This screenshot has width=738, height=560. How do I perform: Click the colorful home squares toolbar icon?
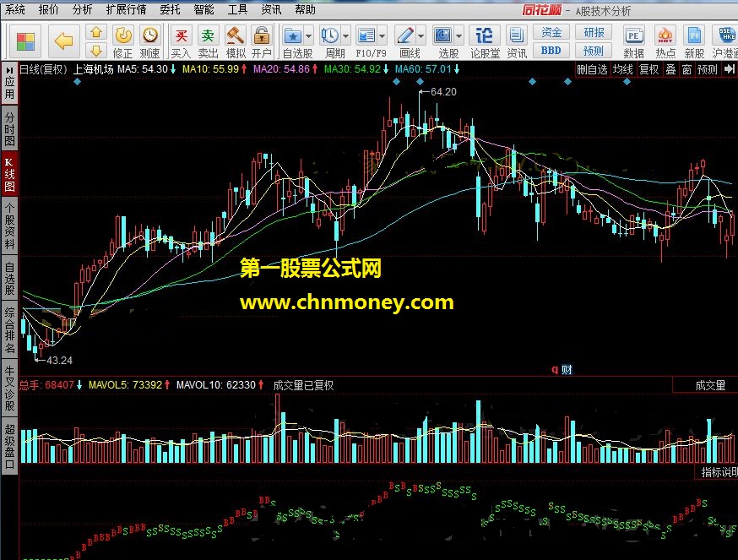(25, 41)
